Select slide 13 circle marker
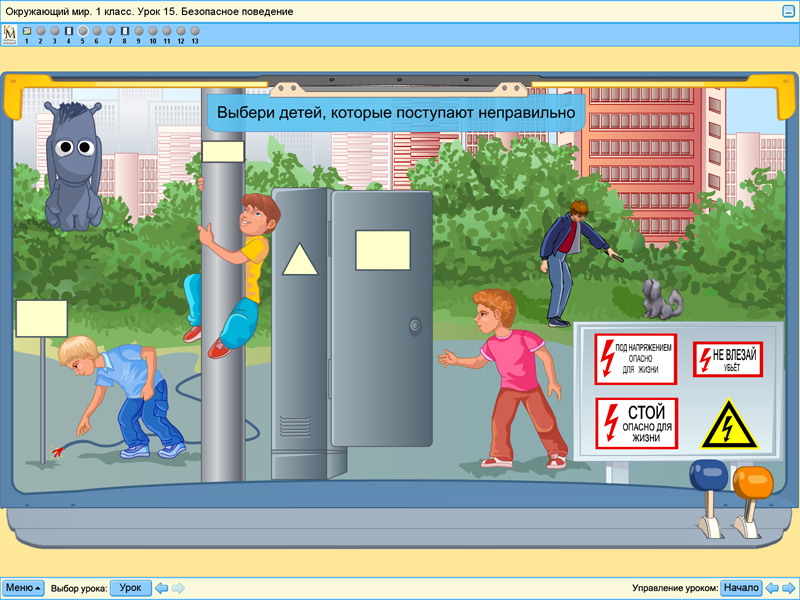This screenshot has height=600, width=800. coord(195,31)
